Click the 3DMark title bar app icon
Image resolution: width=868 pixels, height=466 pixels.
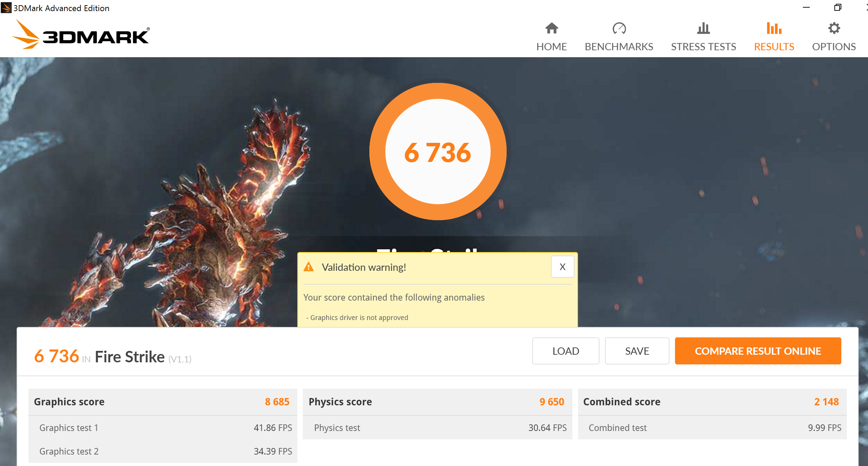coord(6,8)
